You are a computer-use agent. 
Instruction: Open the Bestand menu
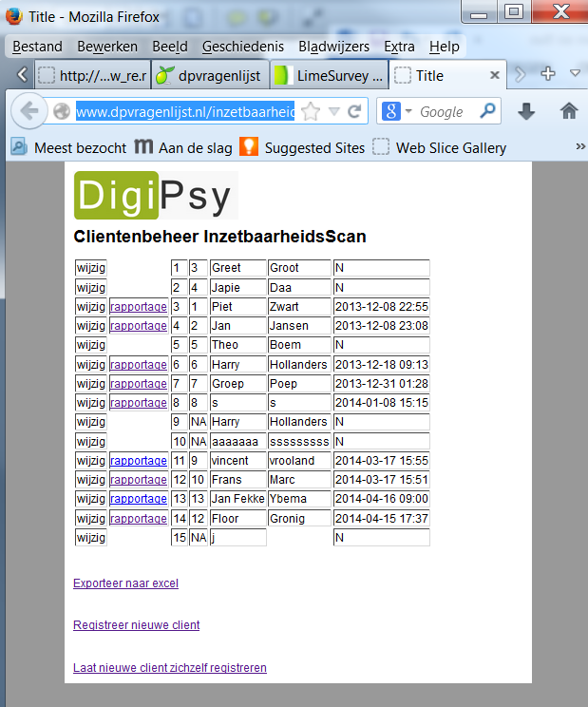pyautogui.click(x=37, y=47)
